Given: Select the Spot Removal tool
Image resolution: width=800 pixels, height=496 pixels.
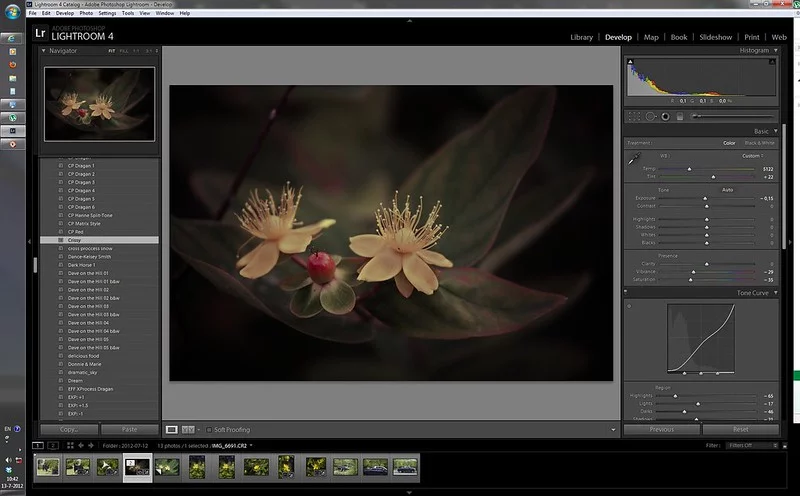Looking at the screenshot, I should click(649, 116).
